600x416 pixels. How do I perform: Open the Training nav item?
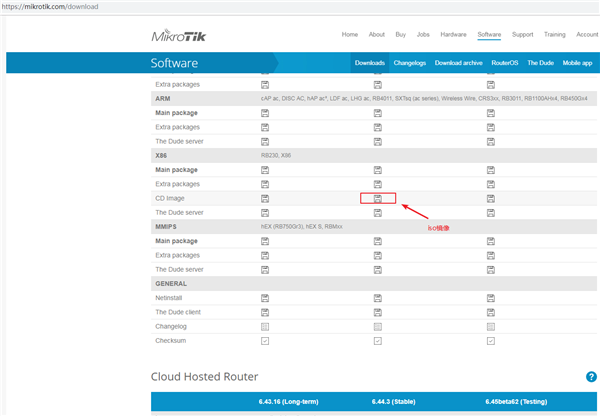(555, 34)
